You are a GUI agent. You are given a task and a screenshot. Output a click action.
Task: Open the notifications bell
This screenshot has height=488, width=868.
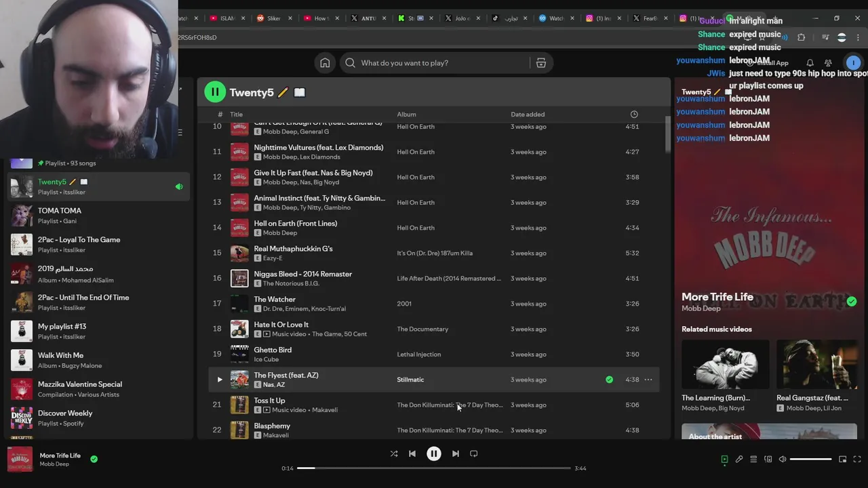810,63
